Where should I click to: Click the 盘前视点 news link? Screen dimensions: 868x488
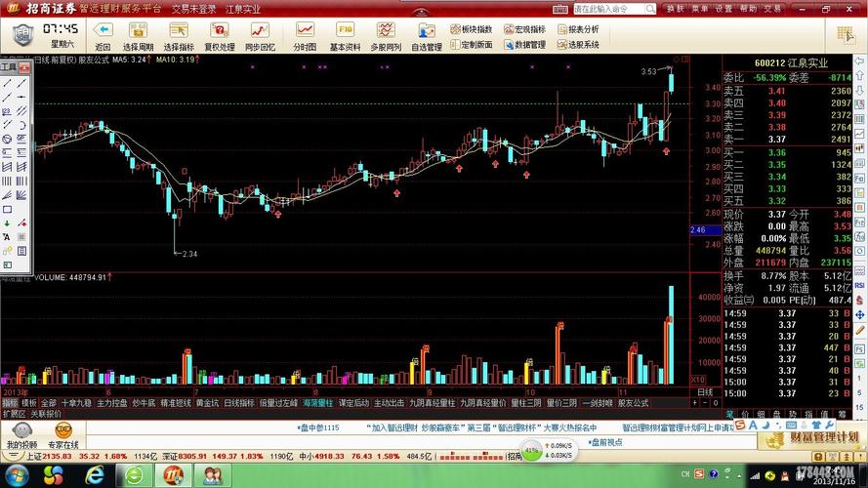(x=605, y=442)
